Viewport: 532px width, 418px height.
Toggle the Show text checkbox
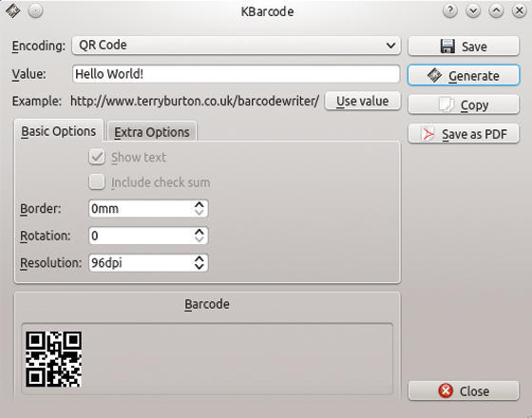(97, 157)
